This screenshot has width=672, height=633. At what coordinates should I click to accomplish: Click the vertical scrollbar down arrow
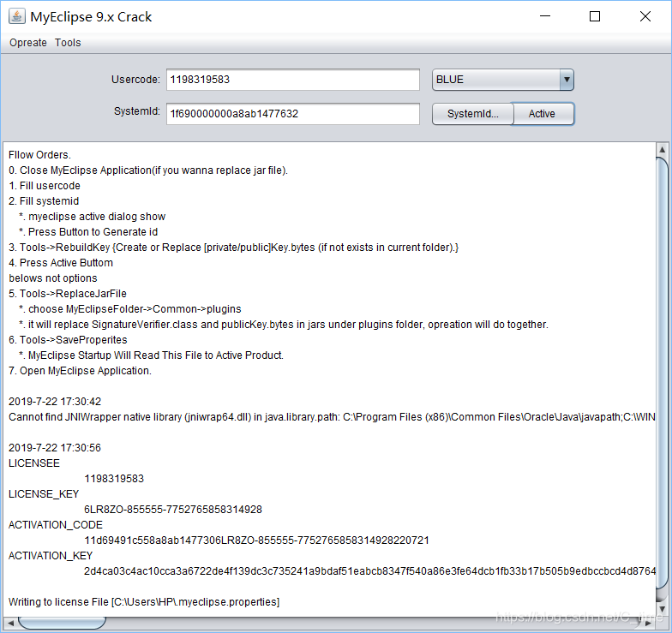662,609
